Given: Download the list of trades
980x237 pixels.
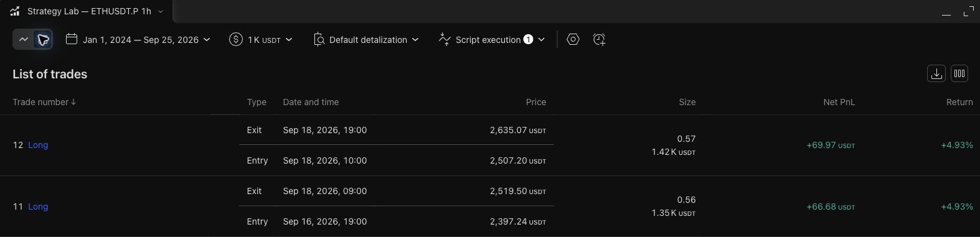Looking at the screenshot, I should click(936, 73).
